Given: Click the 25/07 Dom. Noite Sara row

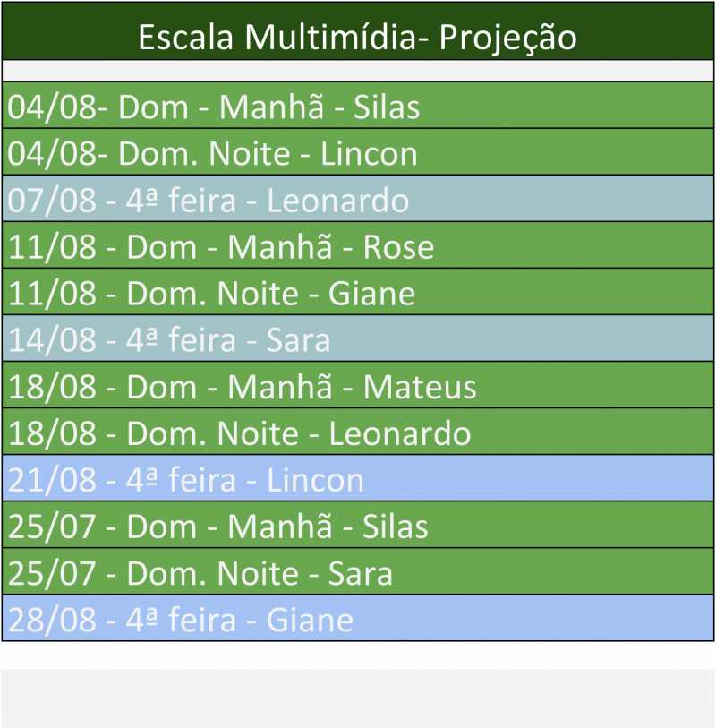Looking at the screenshot, I should click(x=358, y=573).
